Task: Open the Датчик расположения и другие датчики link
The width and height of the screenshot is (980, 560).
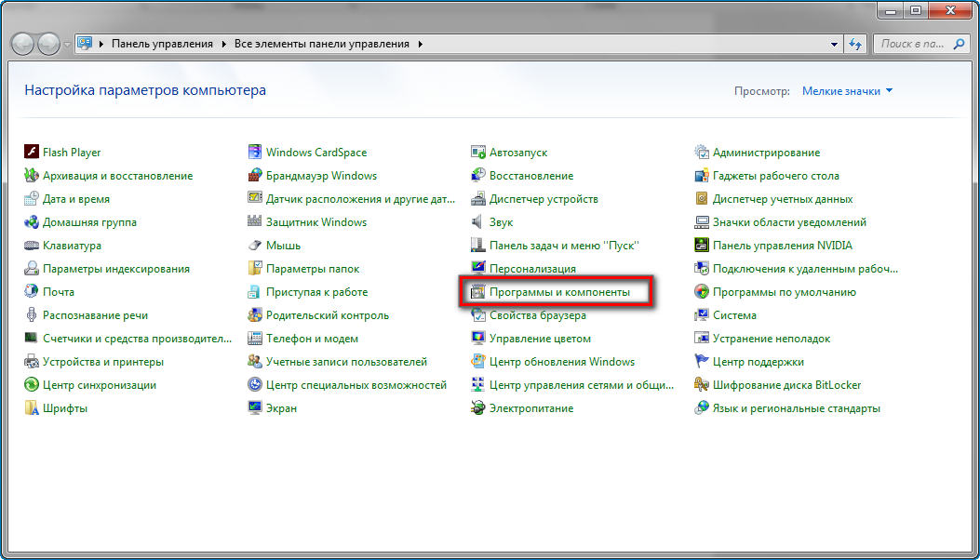Action: pyautogui.click(x=360, y=199)
